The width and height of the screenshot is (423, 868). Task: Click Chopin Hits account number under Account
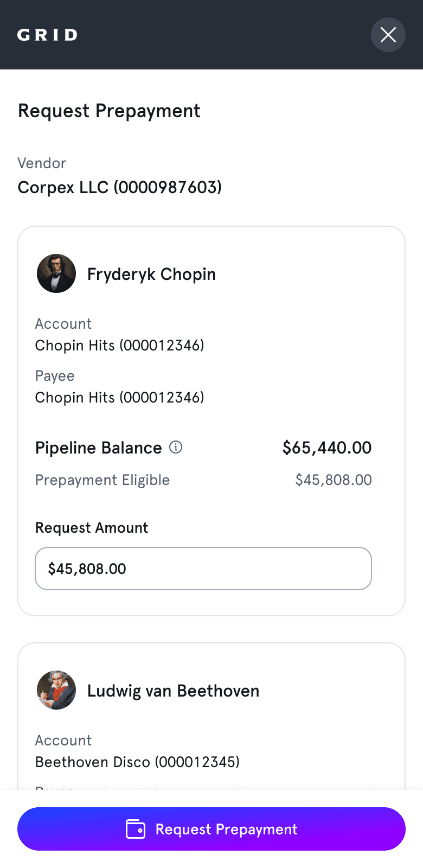(x=120, y=345)
